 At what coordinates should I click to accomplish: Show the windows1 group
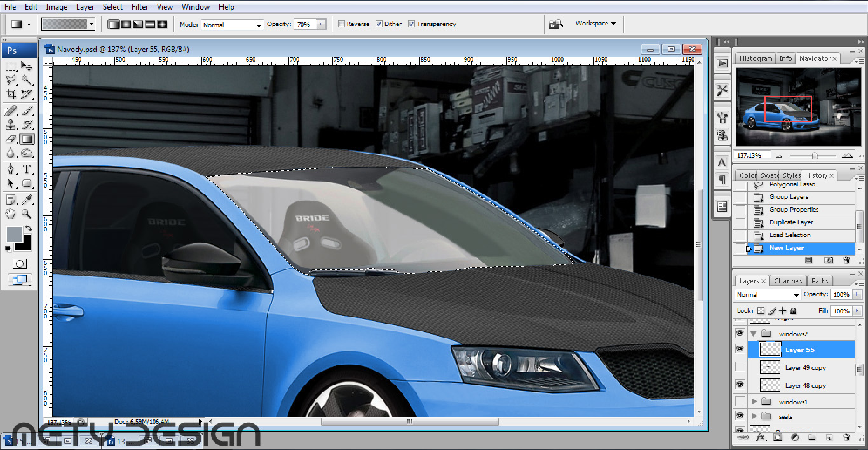click(x=740, y=402)
